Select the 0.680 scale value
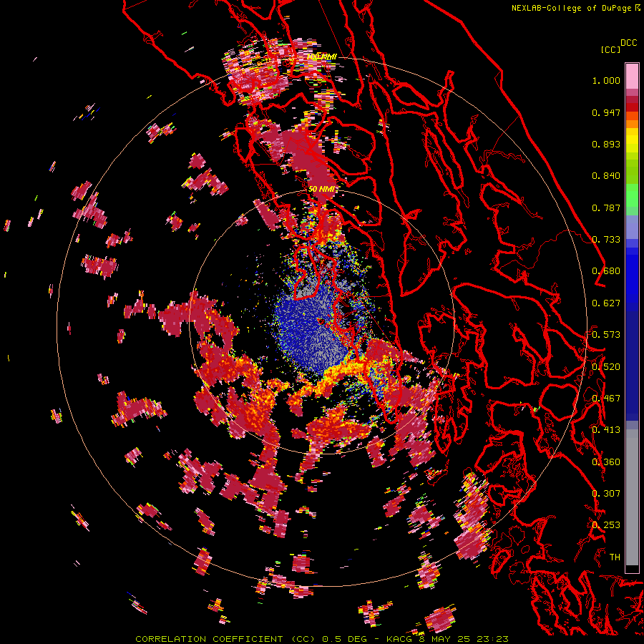 pyautogui.click(x=606, y=271)
